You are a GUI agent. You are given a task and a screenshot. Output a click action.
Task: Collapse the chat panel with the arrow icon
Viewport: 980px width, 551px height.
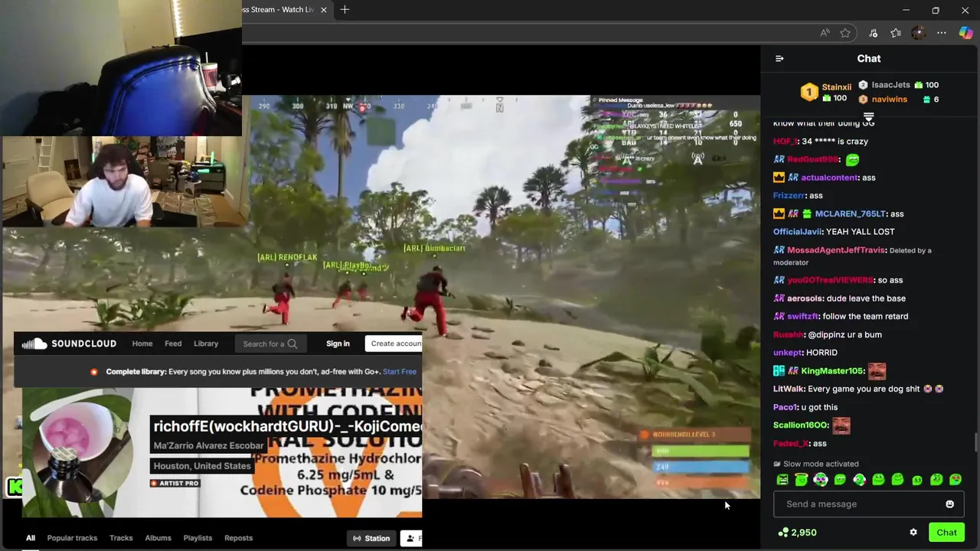(x=779, y=58)
